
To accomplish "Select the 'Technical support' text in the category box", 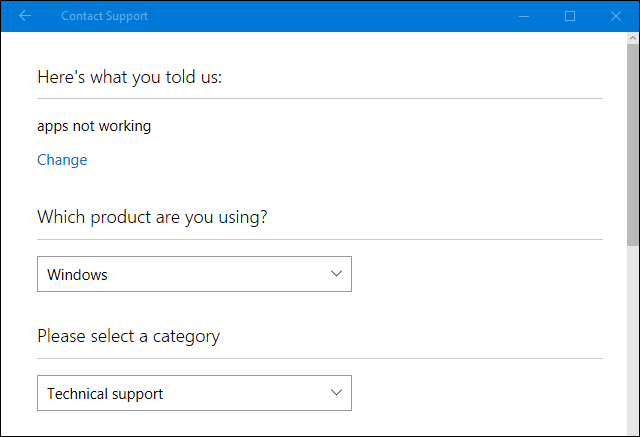I will pyautogui.click(x=105, y=394).
